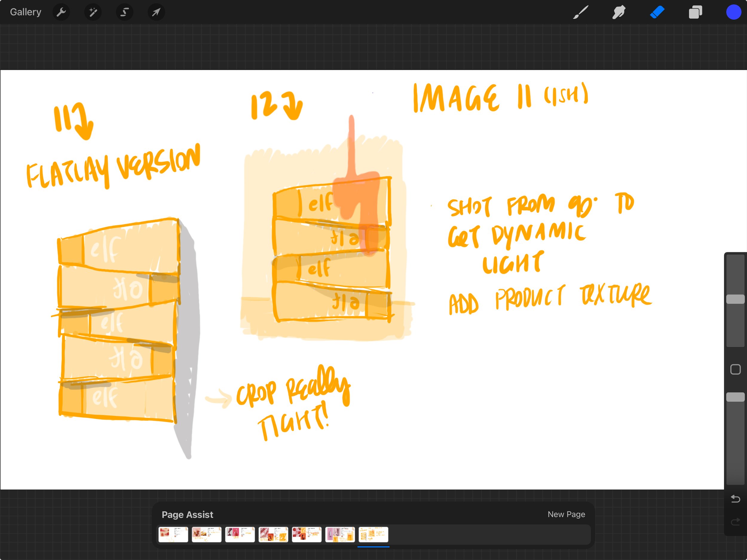Image resolution: width=747 pixels, height=560 pixels.
Task: Open the Adjustments magic wand menu
Action: (93, 13)
